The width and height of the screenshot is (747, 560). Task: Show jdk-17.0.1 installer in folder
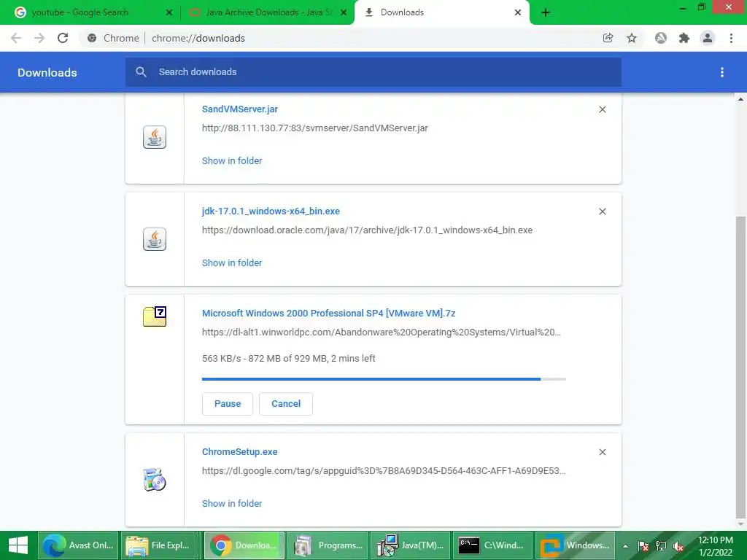click(232, 262)
